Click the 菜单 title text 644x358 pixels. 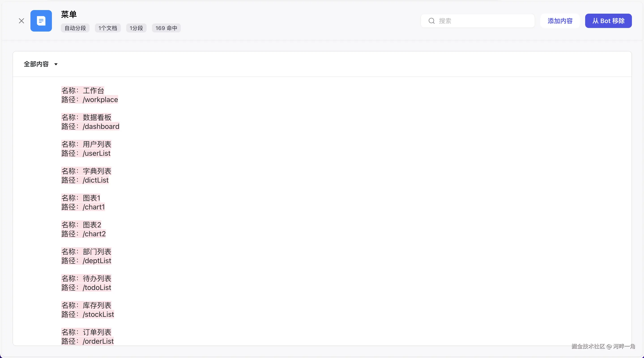pos(69,15)
